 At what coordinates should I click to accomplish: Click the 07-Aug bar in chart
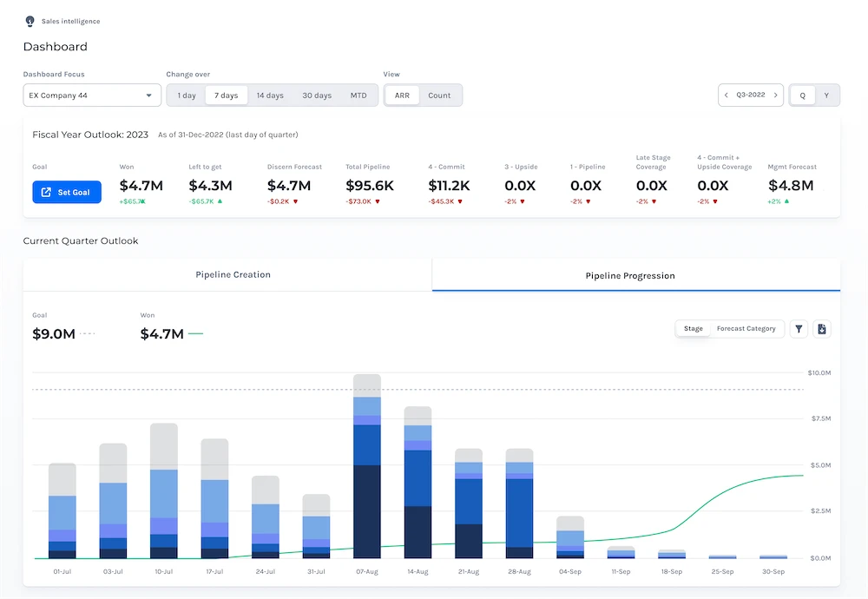[367, 486]
